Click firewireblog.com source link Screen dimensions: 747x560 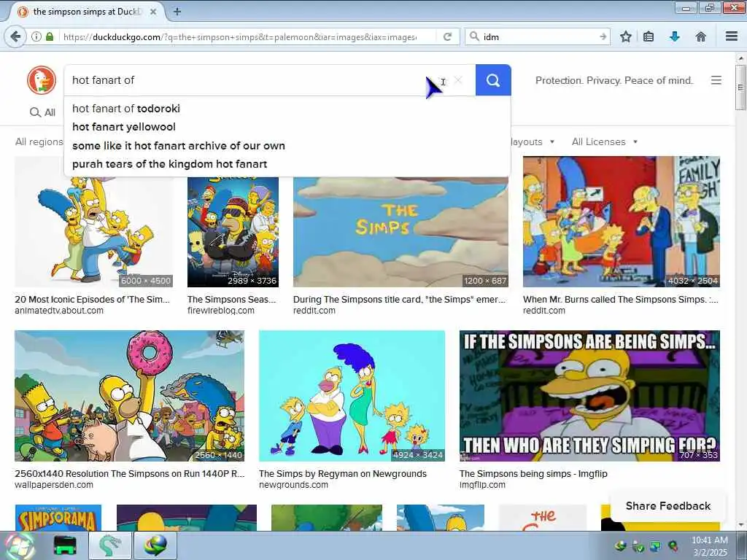coord(220,311)
